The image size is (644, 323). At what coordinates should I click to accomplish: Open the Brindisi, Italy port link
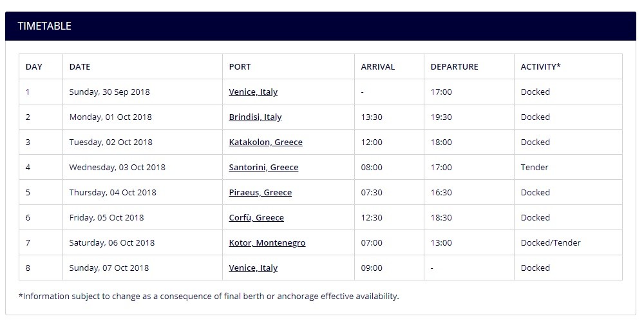[x=255, y=117]
